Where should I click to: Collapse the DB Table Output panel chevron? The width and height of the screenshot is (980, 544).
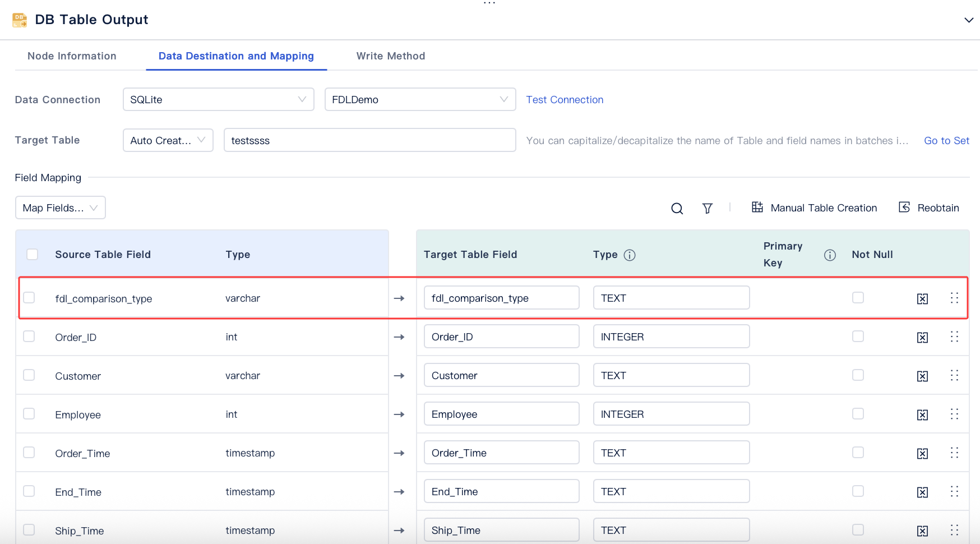968,20
